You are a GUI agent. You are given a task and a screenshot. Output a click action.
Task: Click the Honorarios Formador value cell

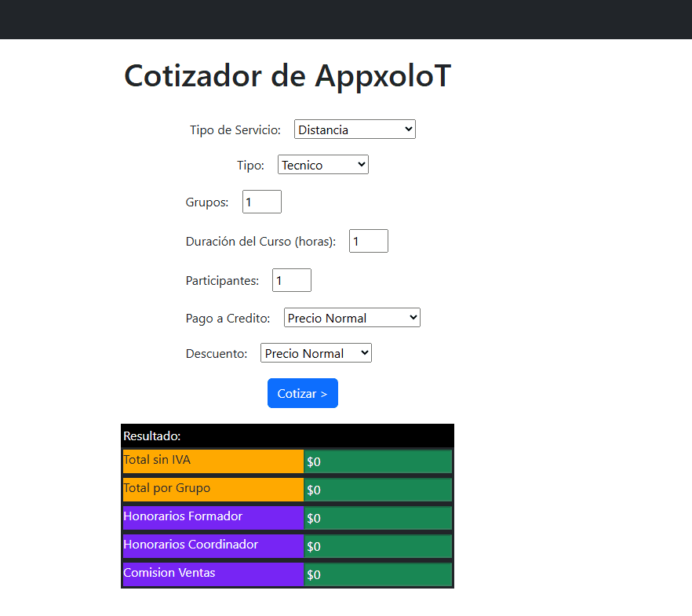pyautogui.click(x=377, y=518)
